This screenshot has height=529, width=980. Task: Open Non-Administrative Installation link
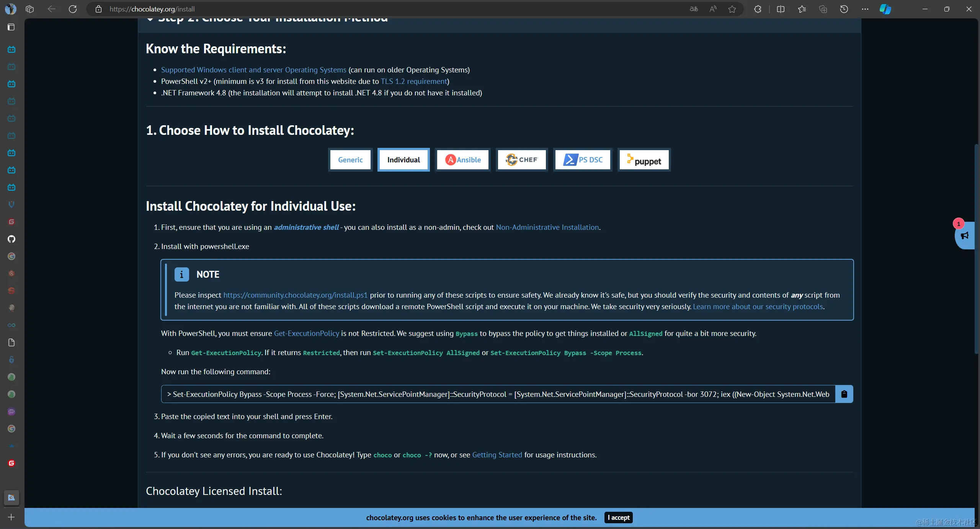547,227
